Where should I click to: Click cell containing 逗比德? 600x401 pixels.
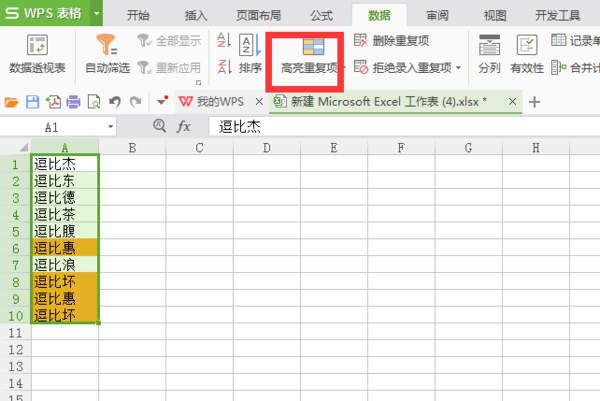pos(65,197)
